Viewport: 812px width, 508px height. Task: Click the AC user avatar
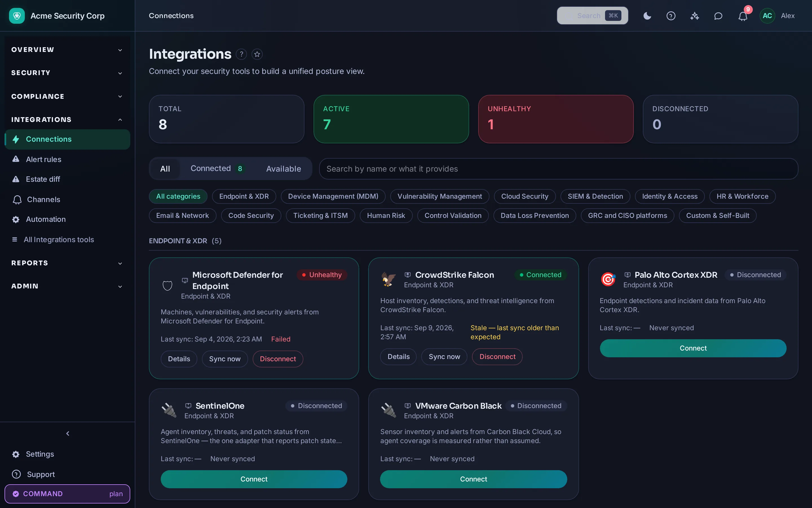(767, 16)
